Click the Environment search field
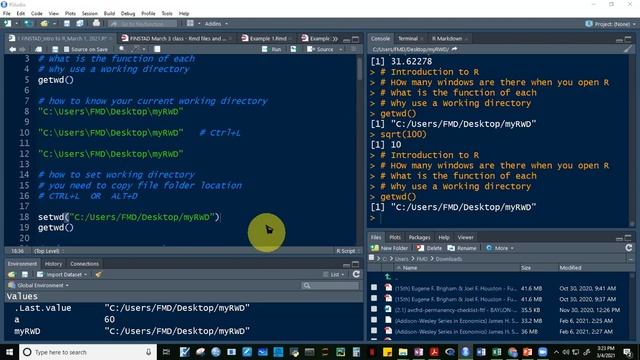640x360 pixels. (330, 285)
